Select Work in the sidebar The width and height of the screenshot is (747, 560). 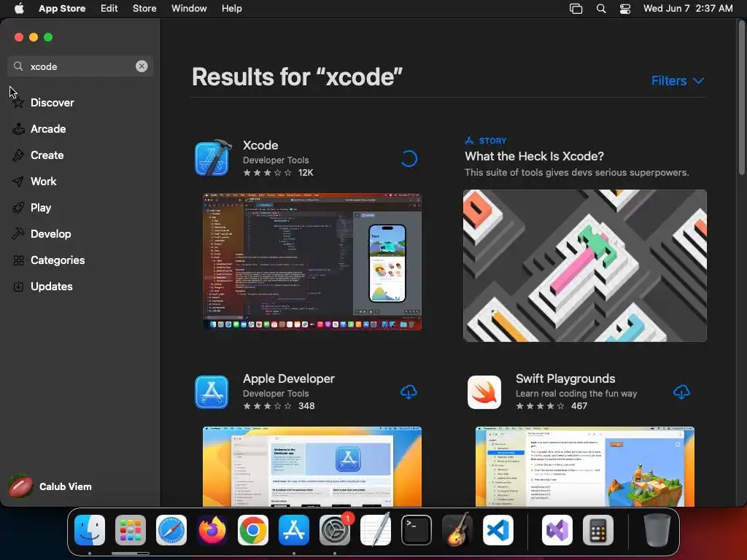coord(43,181)
